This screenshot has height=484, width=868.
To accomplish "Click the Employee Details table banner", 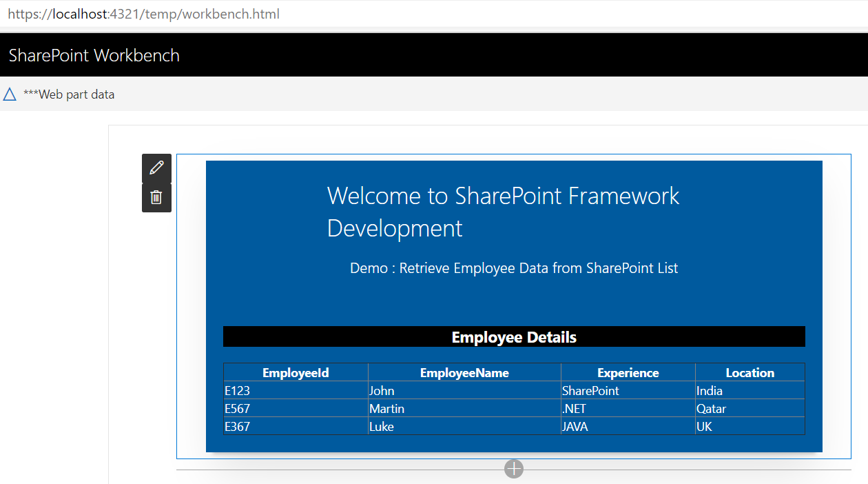I will point(514,337).
